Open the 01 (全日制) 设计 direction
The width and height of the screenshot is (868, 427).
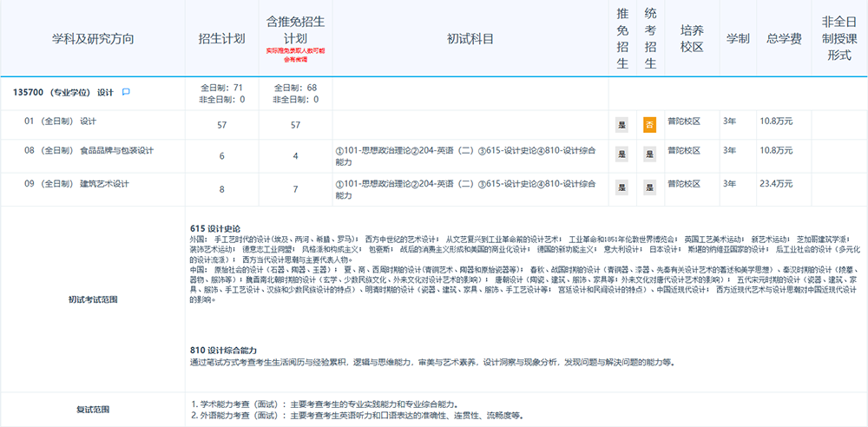tap(61, 122)
